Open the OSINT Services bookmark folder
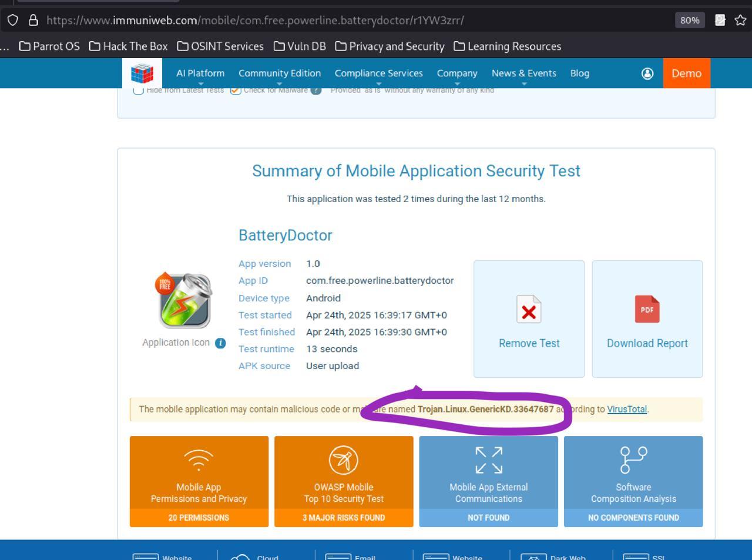Viewport: 752px width, 560px height. point(220,46)
